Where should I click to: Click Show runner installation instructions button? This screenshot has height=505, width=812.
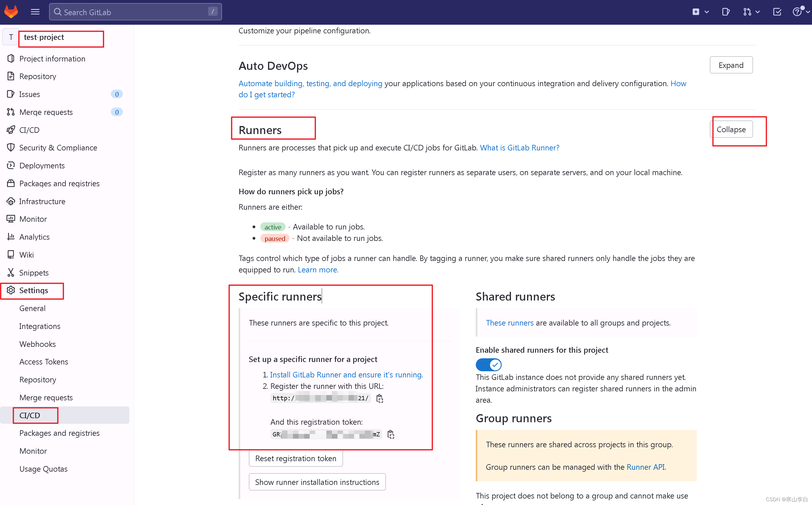317,482
